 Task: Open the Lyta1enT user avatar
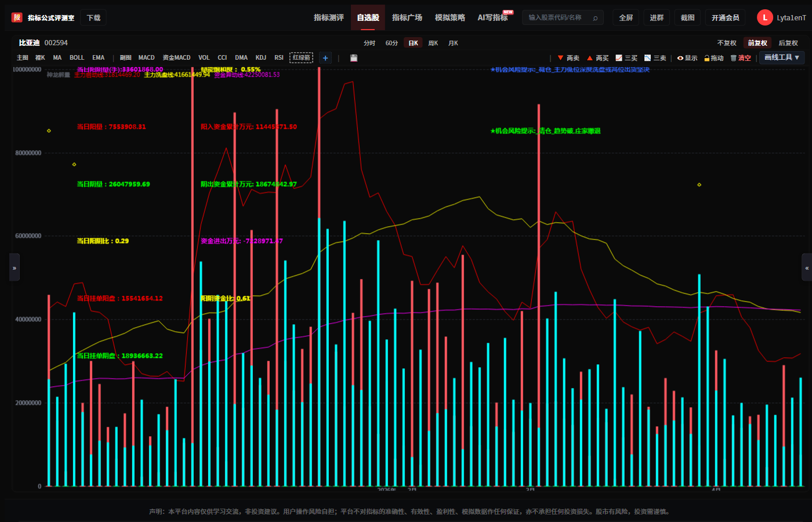click(x=764, y=17)
